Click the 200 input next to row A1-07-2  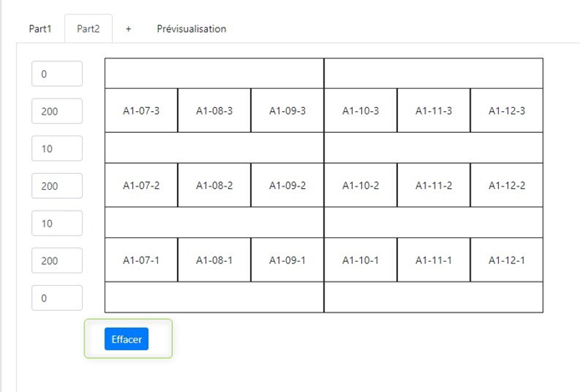(57, 186)
